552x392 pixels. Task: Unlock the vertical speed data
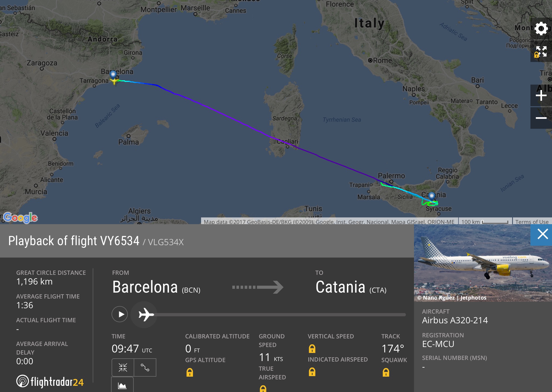312,349
